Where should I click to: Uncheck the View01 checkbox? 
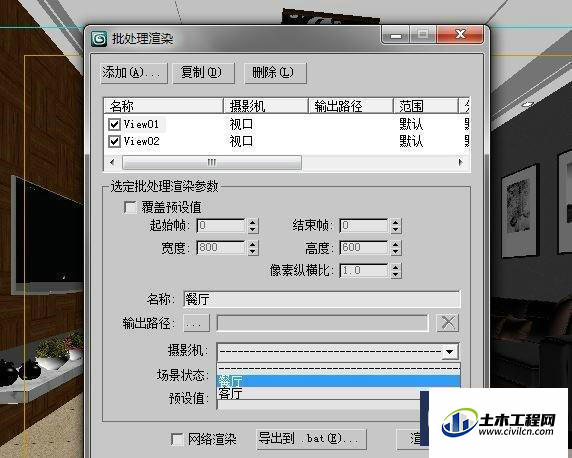[x=114, y=124]
